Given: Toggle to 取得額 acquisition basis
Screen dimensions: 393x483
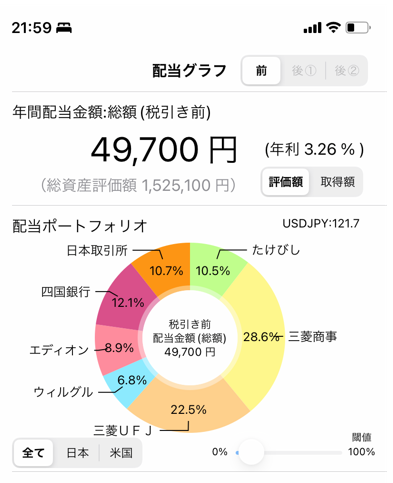Looking at the screenshot, I should pyautogui.click(x=337, y=182).
